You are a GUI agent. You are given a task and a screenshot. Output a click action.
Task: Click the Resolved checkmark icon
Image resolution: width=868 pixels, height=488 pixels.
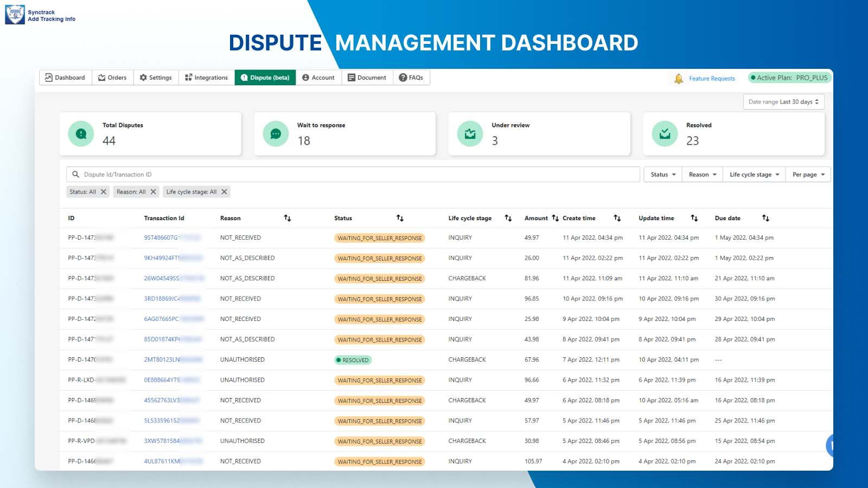pos(664,133)
